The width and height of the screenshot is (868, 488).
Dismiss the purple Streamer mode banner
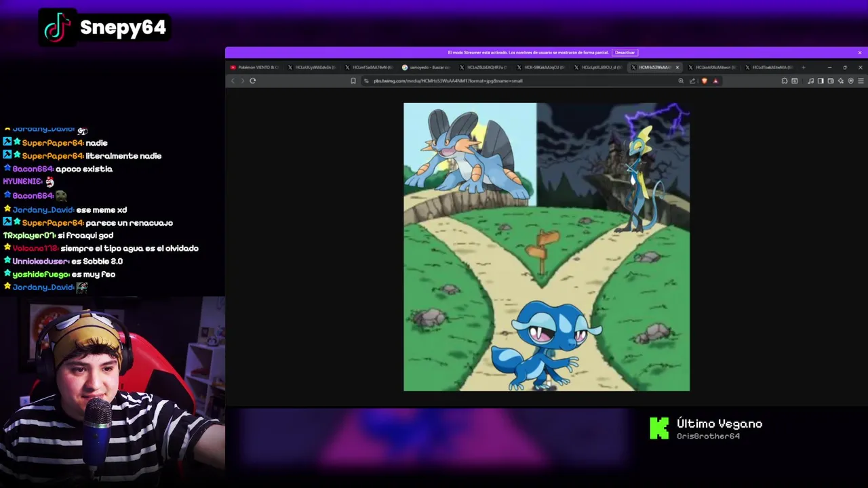click(x=860, y=52)
